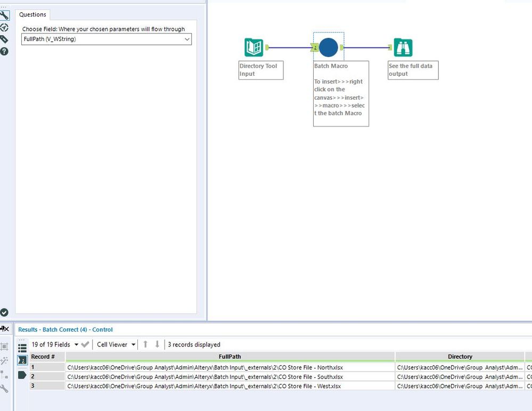Open Help via the question mark icon

click(5, 52)
